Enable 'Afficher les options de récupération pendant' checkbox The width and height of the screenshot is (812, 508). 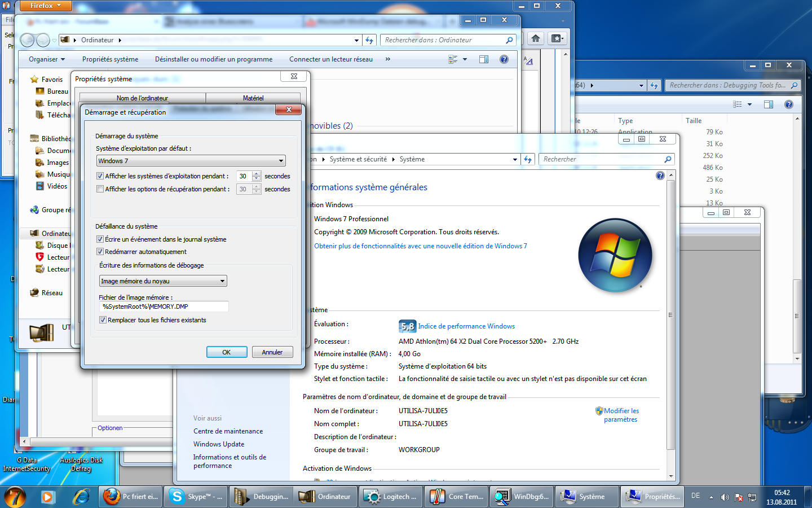(100, 189)
